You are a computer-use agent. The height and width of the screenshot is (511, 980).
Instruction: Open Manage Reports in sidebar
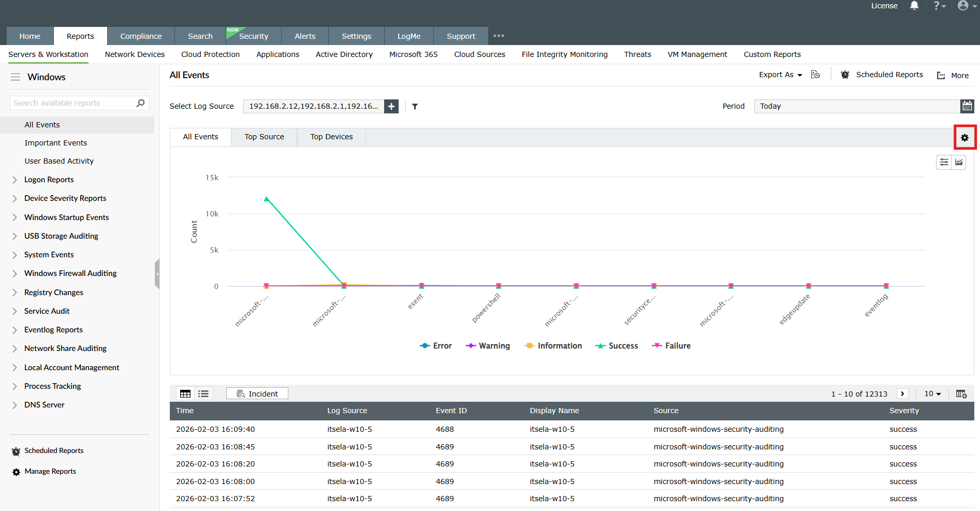[45, 472]
